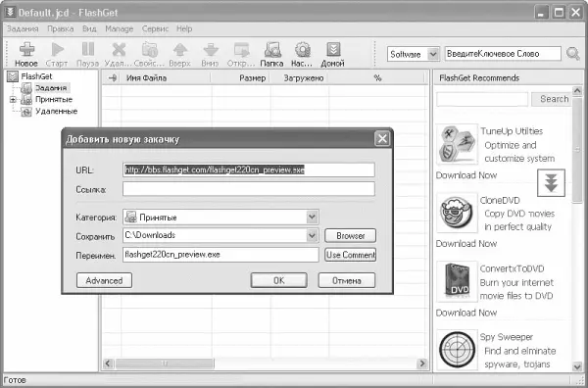The height and width of the screenshot is (388, 588).
Task: Click the Старт toolbar icon
Action: tap(58, 50)
